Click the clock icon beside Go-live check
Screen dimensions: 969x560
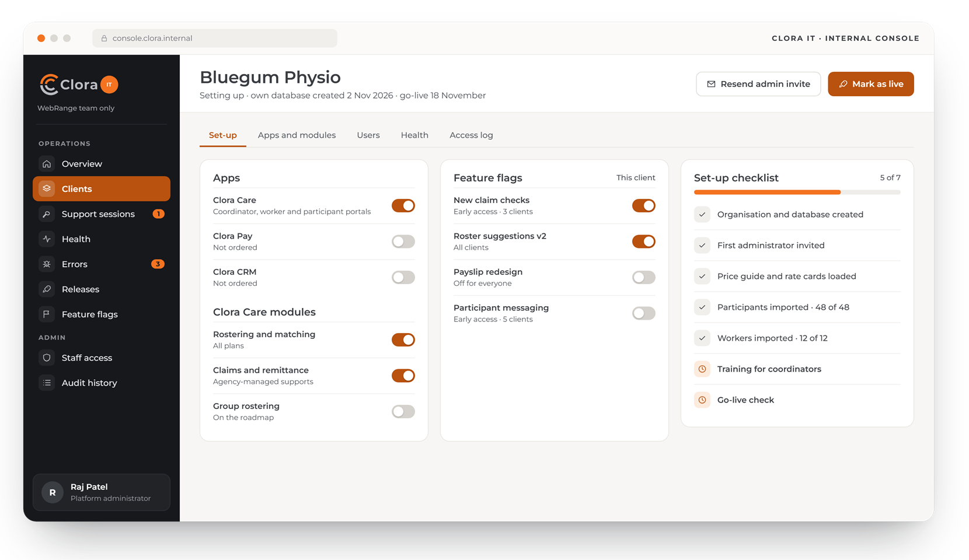click(x=702, y=400)
